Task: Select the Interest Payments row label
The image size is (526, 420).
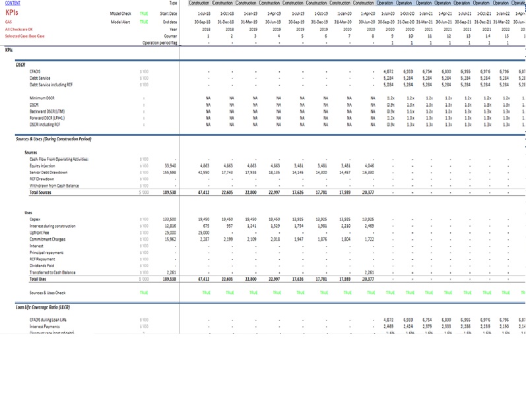Action: 45,326
